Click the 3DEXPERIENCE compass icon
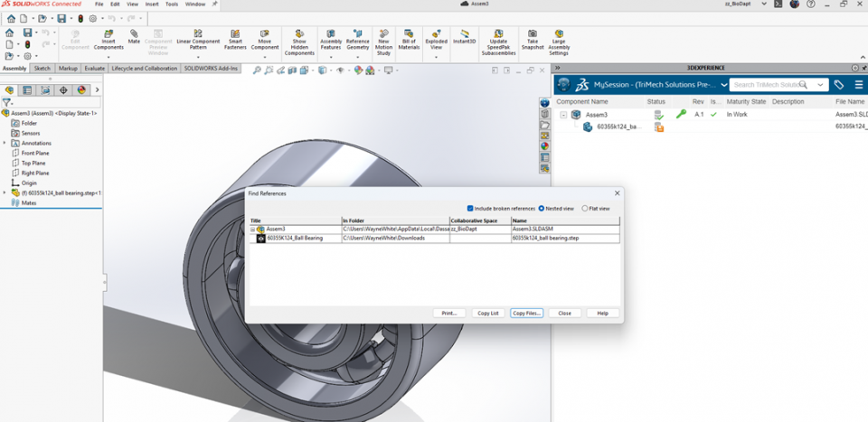868x422 pixels. click(x=563, y=85)
